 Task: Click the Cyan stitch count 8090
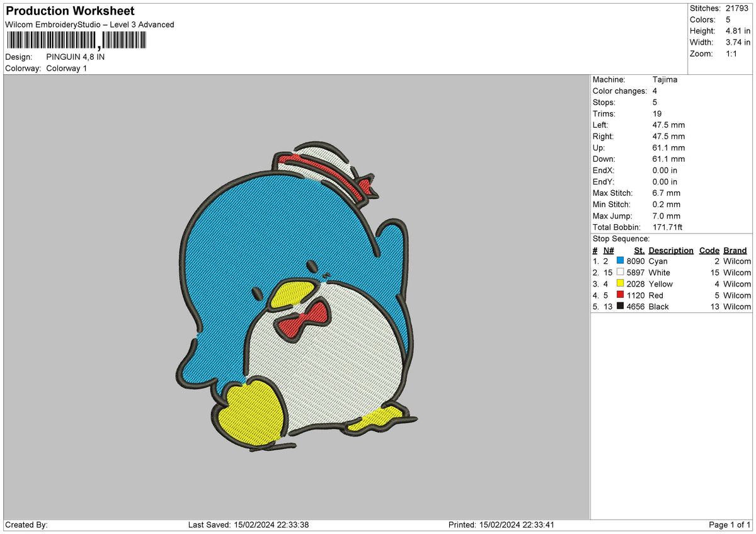pos(636,261)
